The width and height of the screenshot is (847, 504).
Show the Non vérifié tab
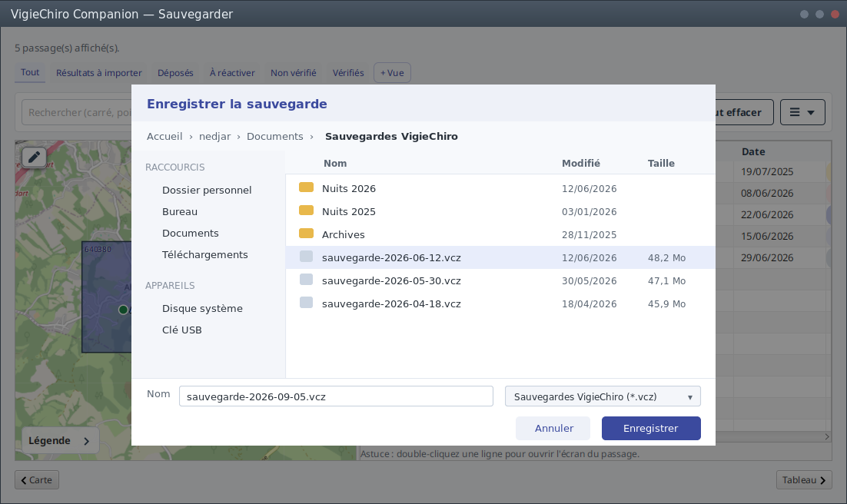tap(294, 73)
